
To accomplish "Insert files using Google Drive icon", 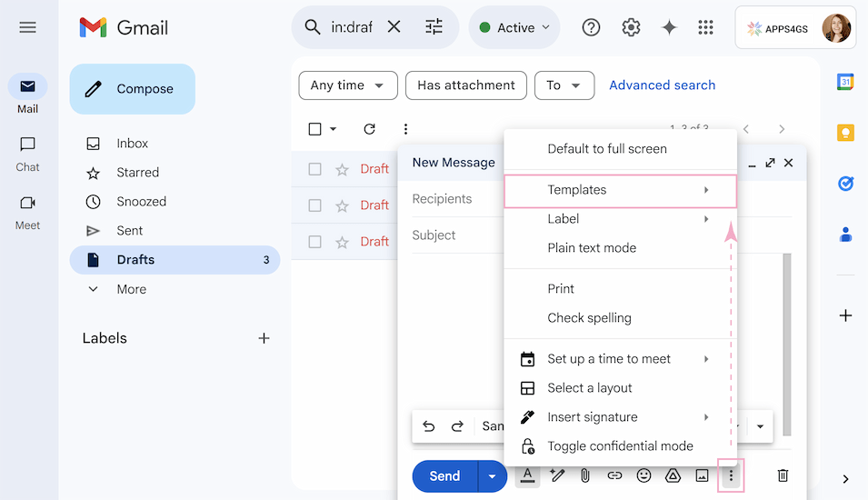I will (673, 475).
